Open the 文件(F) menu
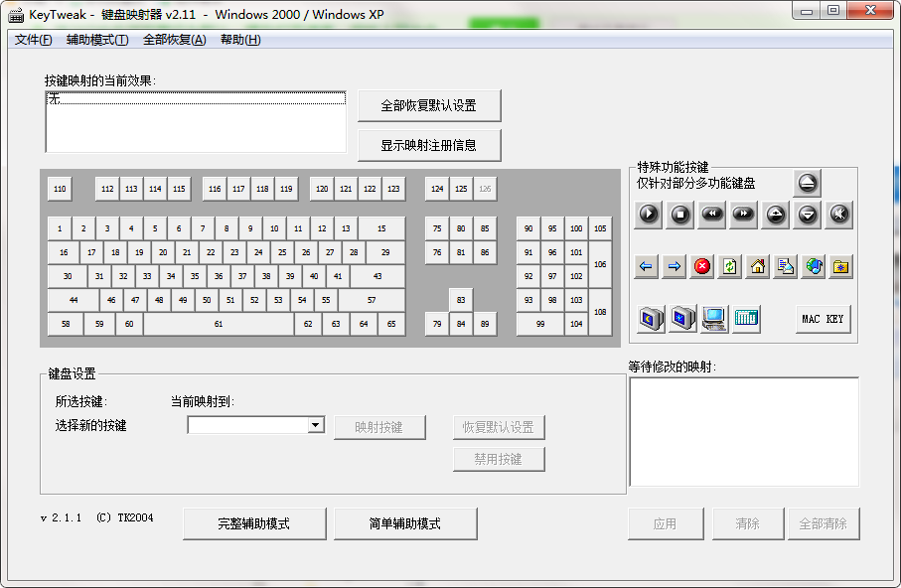Image resolution: width=901 pixels, height=588 pixels. click(x=34, y=40)
